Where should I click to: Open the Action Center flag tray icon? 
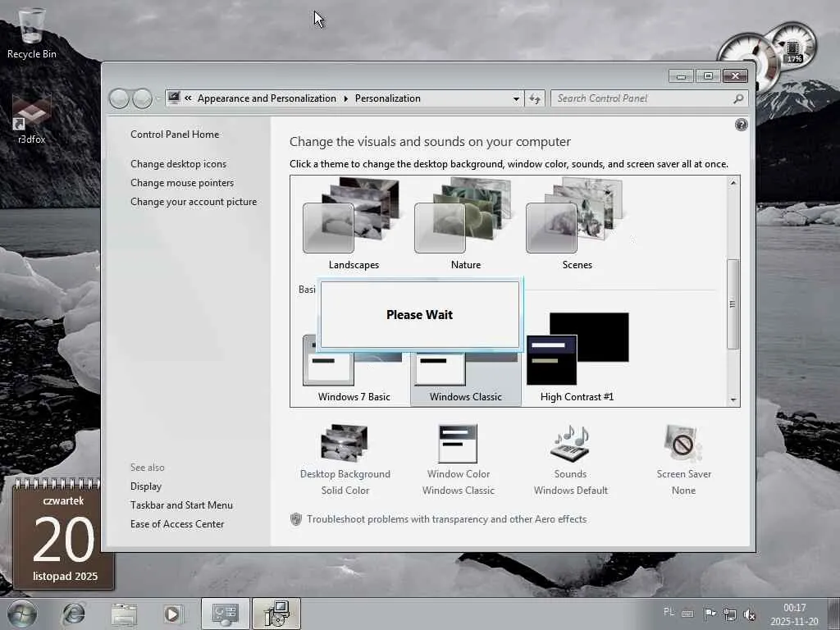pyautogui.click(x=710, y=614)
